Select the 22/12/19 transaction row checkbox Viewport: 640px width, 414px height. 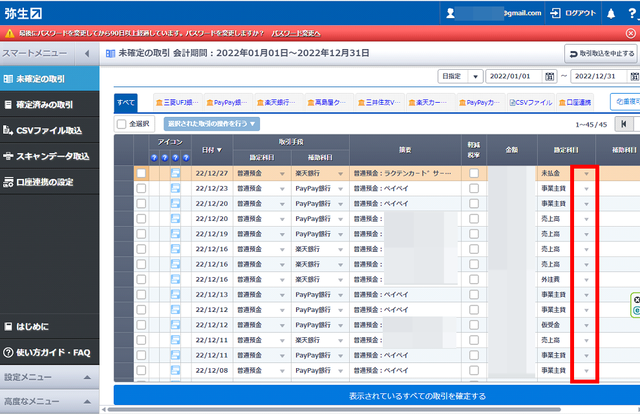click(x=141, y=234)
